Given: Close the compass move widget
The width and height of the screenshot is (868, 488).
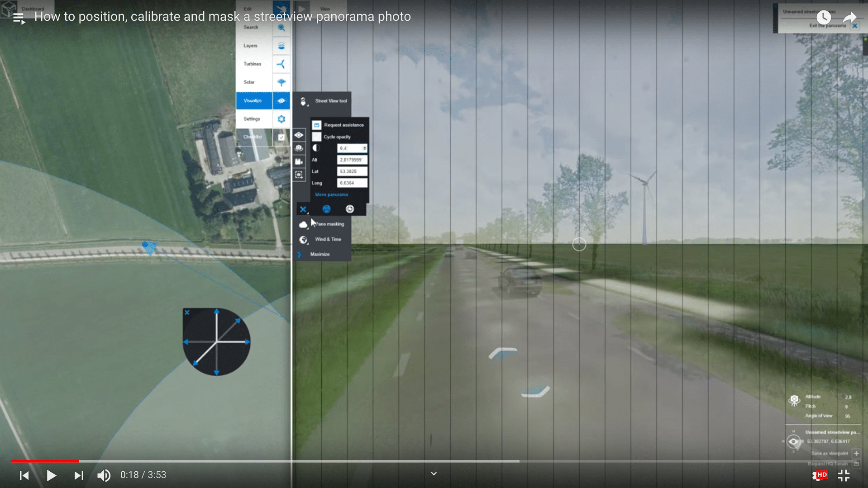Looking at the screenshot, I should click(x=187, y=313).
